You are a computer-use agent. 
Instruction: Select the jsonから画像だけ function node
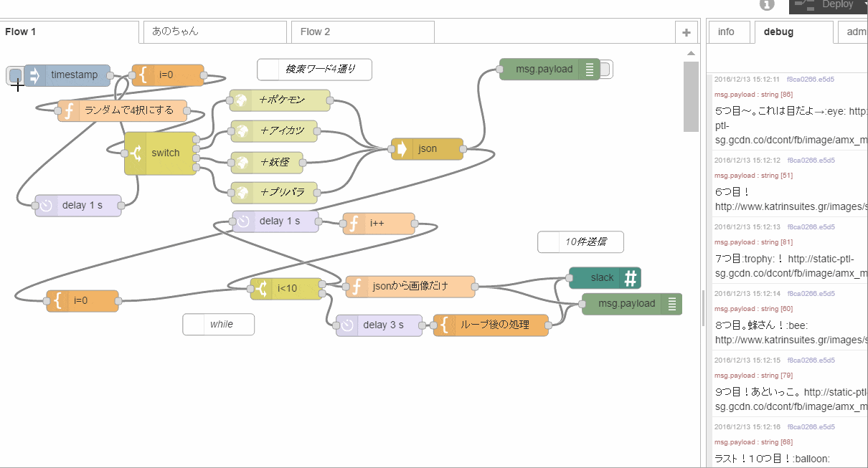pyautogui.click(x=410, y=287)
